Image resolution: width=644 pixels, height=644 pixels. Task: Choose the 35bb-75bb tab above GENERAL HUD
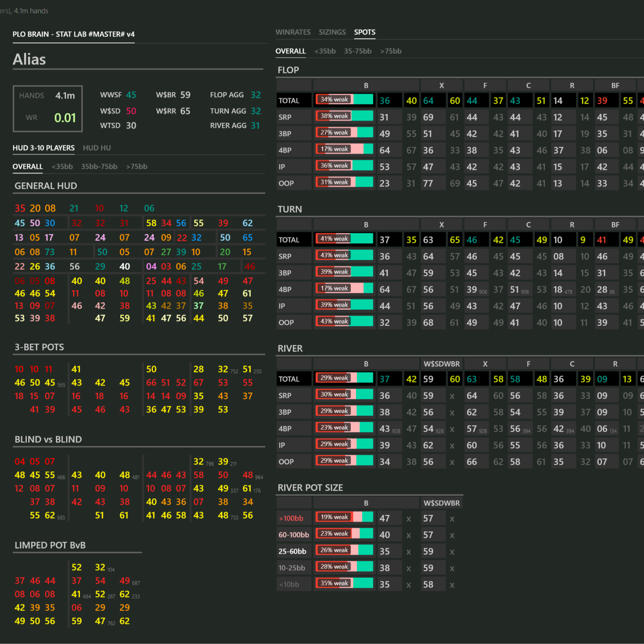pyautogui.click(x=99, y=166)
